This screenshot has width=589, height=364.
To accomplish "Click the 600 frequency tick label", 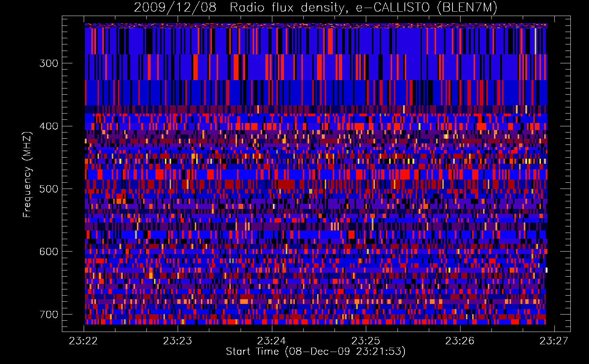I will (49, 252).
